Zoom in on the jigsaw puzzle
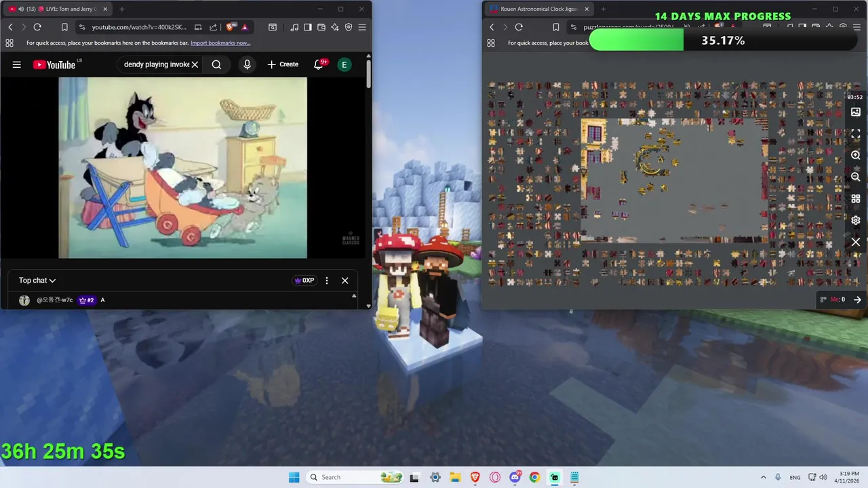 click(855, 155)
